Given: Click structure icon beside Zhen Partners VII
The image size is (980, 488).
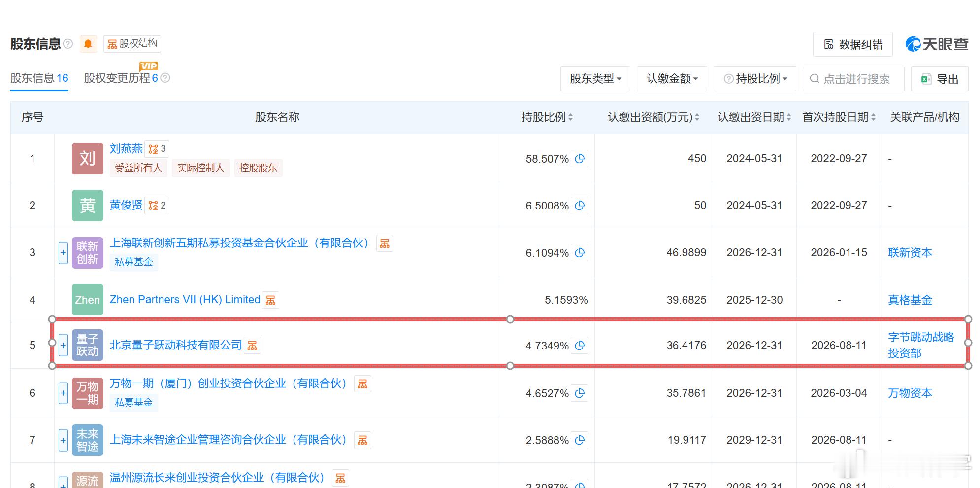Looking at the screenshot, I should pyautogui.click(x=271, y=300).
